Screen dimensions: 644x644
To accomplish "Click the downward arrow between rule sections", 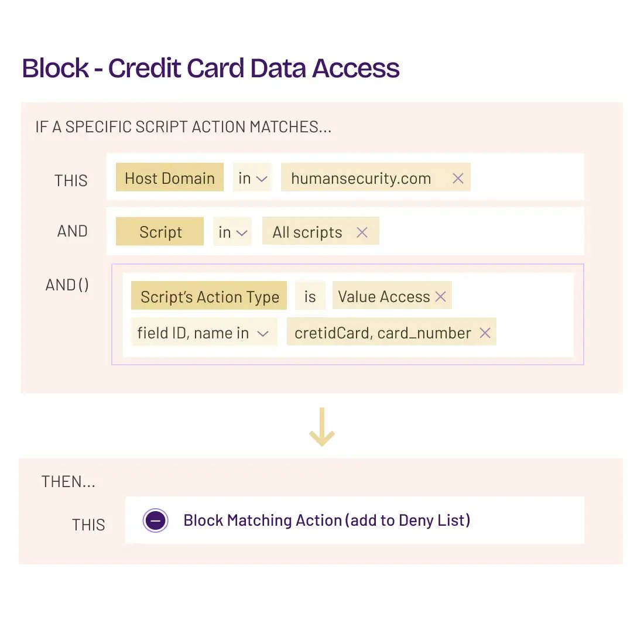I will pos(321,427).
